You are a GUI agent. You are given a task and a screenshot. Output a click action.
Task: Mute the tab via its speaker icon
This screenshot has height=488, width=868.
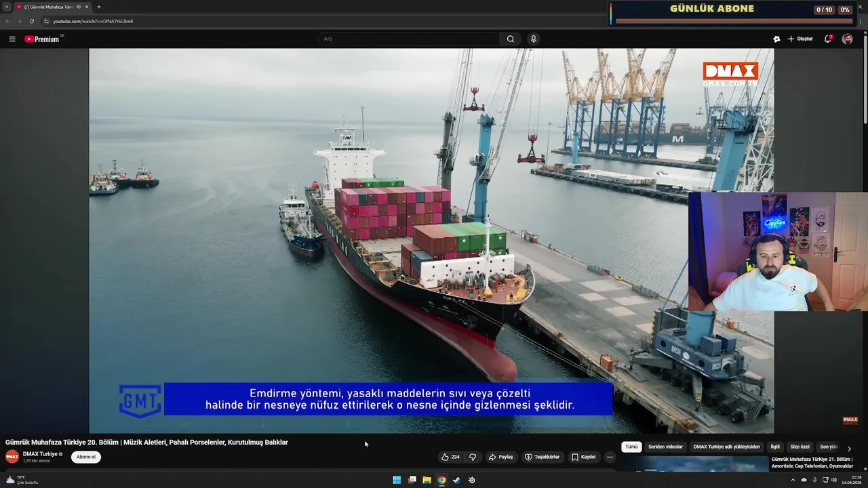(79, 7)
